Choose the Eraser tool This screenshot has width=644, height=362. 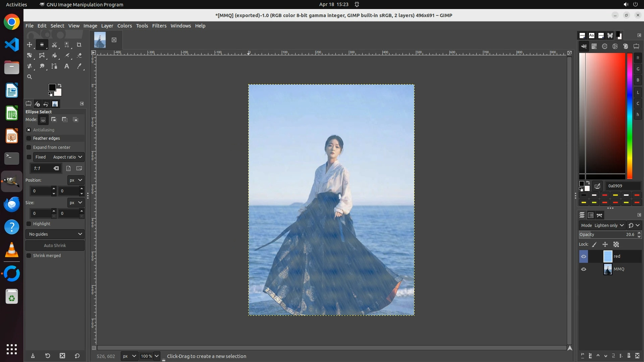pyautogui.click(x=79, y=55)
